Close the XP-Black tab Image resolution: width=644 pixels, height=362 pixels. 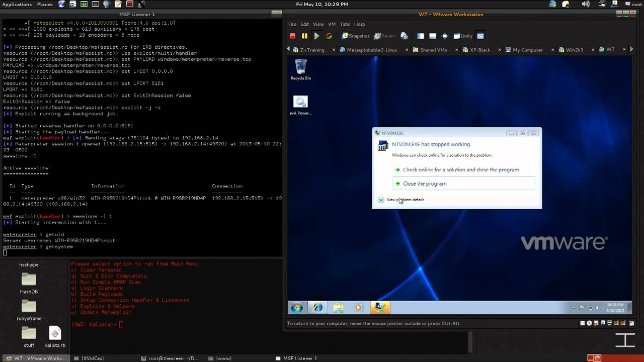(x=499, y=50)
